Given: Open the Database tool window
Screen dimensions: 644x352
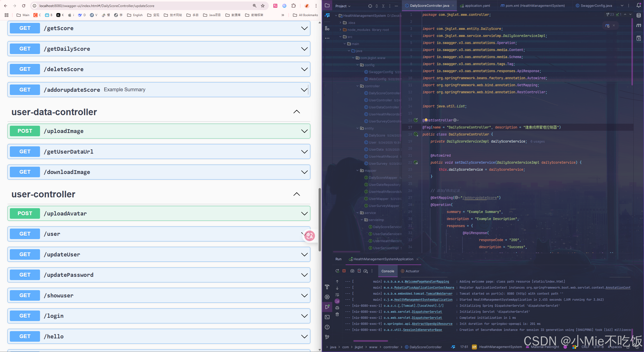Looking at the screenshot, I should tap(639, 15).
